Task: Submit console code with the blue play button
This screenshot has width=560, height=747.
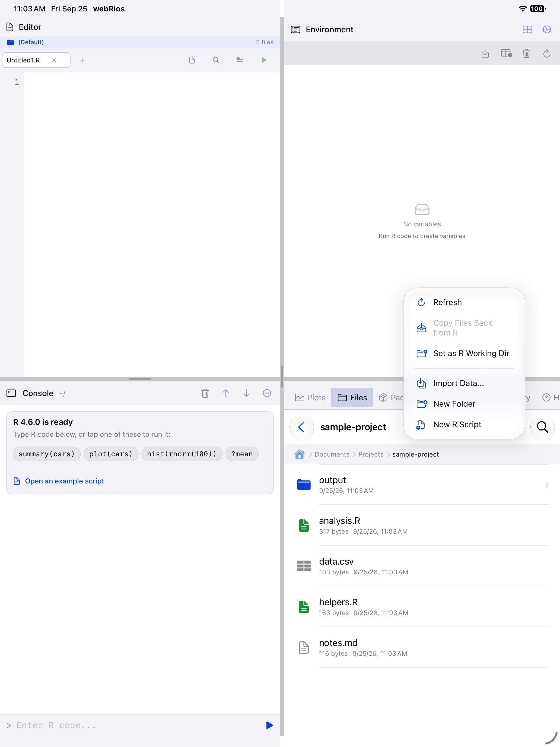Action: (x=269, y=725)
